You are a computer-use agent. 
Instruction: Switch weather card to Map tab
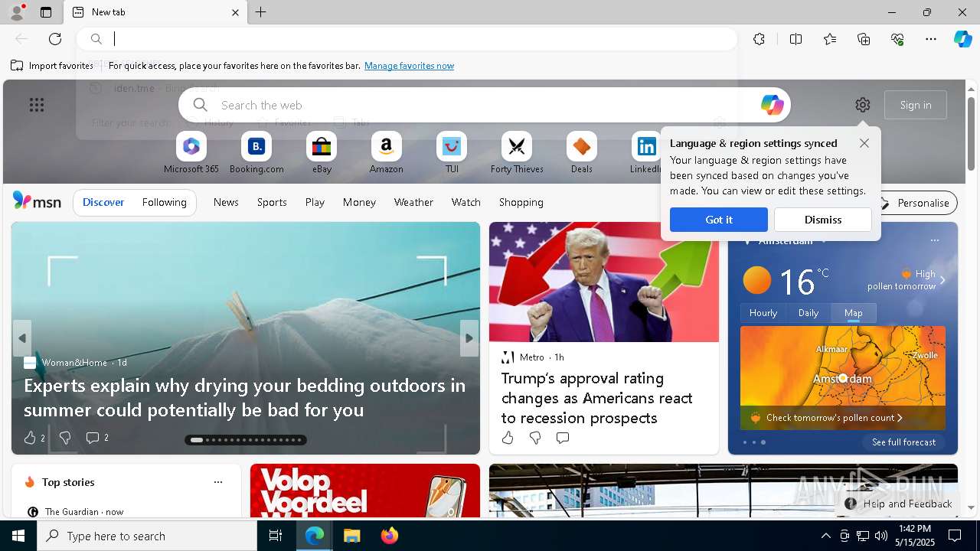[x=854, y=313]
